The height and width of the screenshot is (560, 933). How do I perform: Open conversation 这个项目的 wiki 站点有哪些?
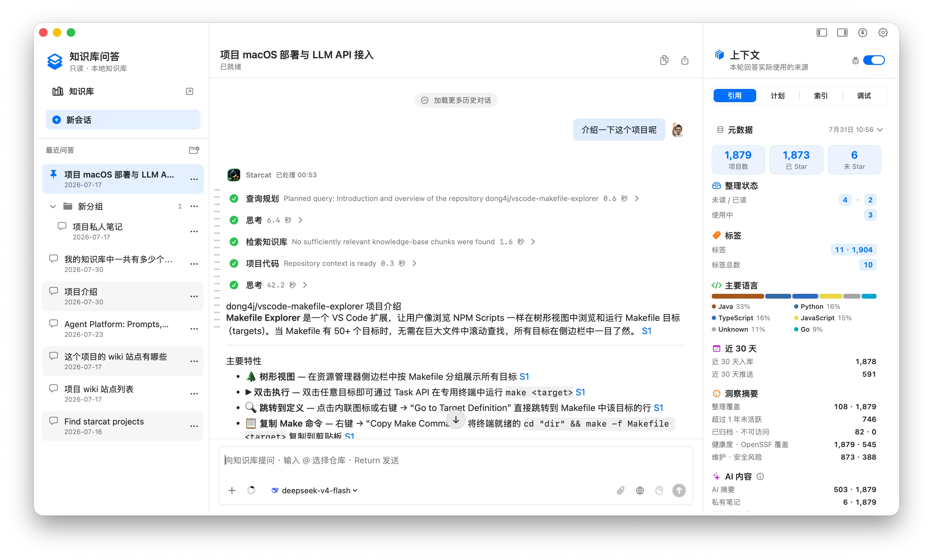[123, 361]
